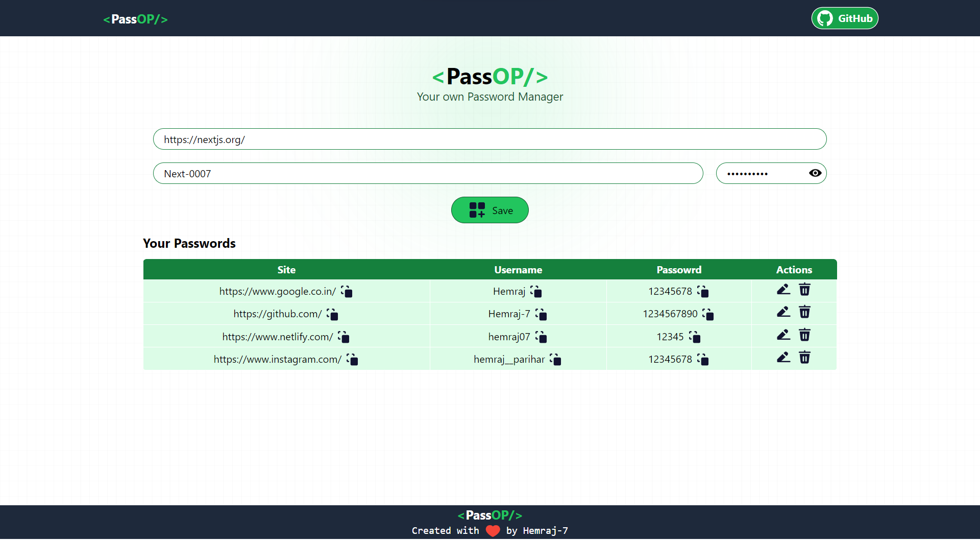Click the Username column header

coord(518,270)
